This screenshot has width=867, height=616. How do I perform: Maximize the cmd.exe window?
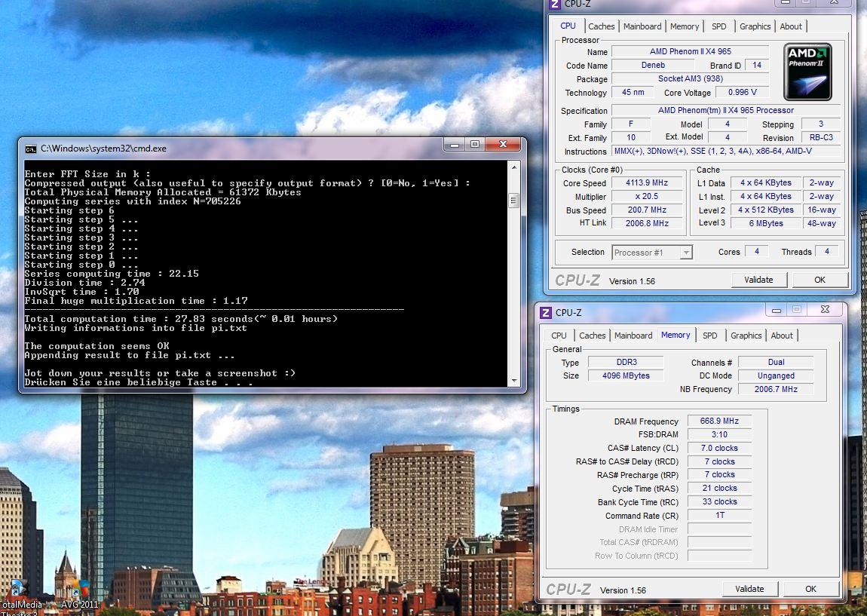[x=475, y=144]
